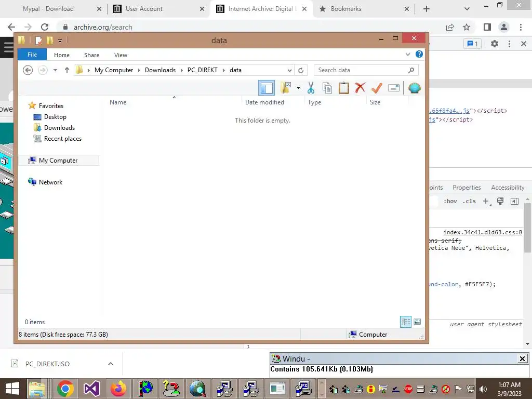Open dropdown arrow next to folder toolbar icon
This screenshot has width=532, height=399.
pyautogui.click(x=298, y=88)
